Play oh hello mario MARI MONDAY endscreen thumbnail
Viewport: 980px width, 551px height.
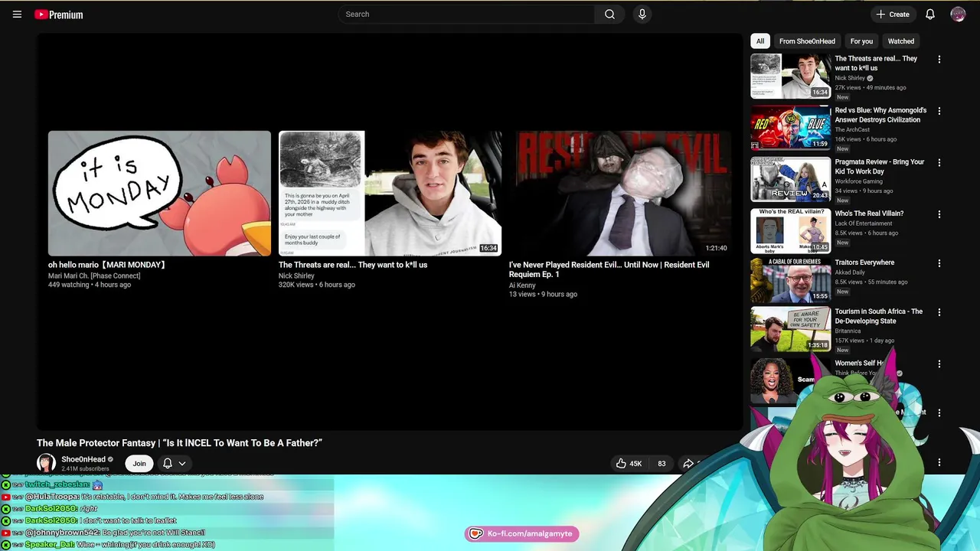point(159,193)
